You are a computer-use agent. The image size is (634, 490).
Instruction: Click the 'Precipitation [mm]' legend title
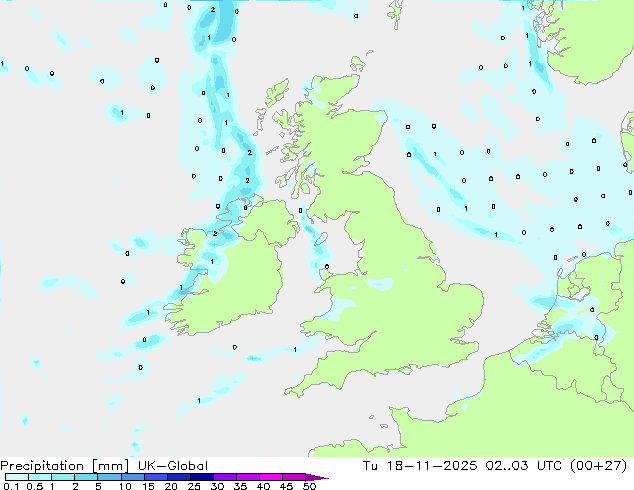coord(64,466)
